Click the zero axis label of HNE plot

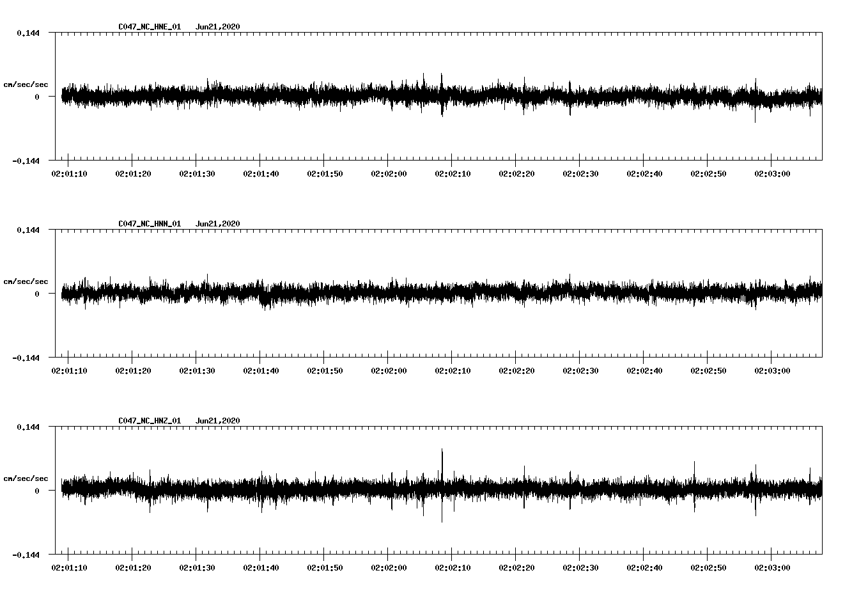coord(37,97)
